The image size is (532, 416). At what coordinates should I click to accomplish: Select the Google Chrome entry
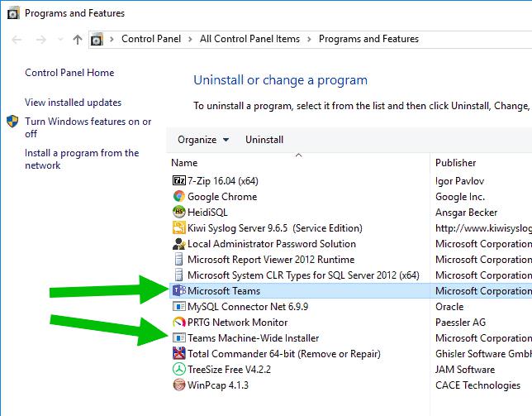tap(222, 197)
